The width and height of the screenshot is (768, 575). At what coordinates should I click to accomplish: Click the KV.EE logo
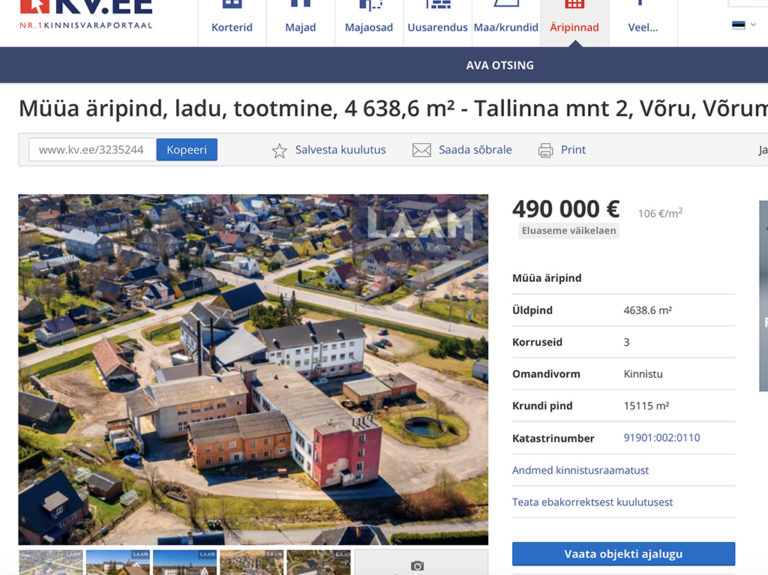click(x=85, y=14)
